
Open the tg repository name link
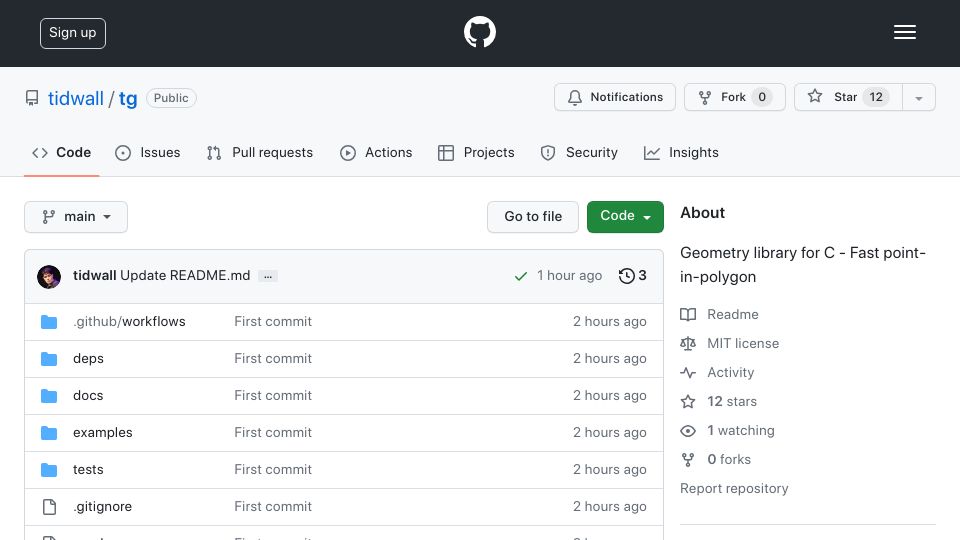[x=128, y=98]
